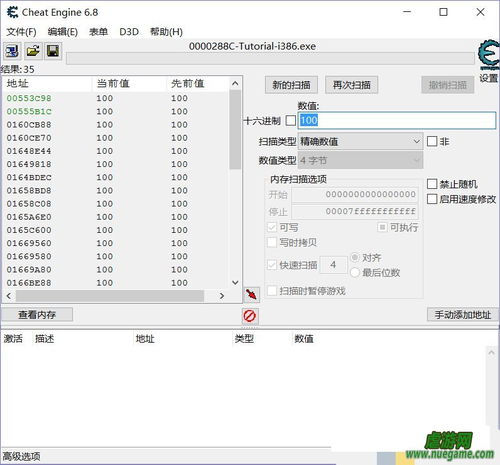Enable 扫描时暂停游戏 checkbox
The height and width of the screenshot is (465, 500).
pos(272,291)
